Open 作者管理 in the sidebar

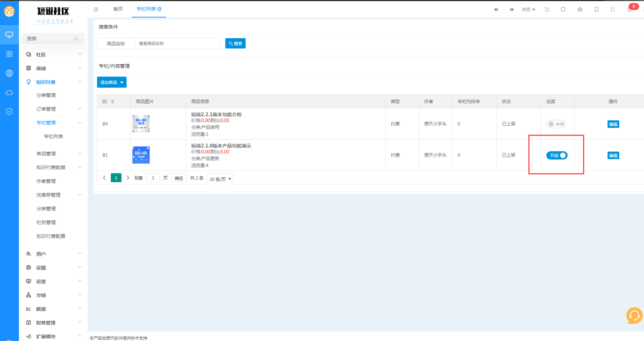46,181
